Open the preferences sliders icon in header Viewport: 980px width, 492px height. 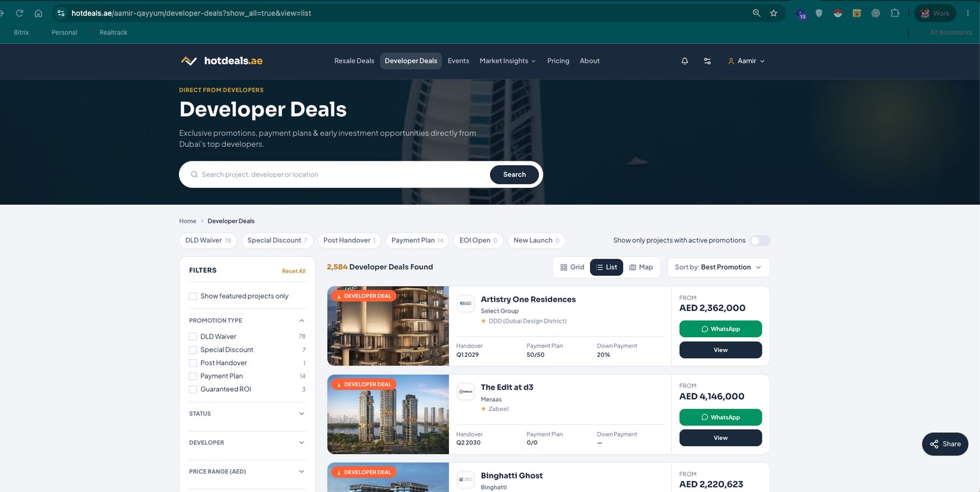[x=708, y=61]
